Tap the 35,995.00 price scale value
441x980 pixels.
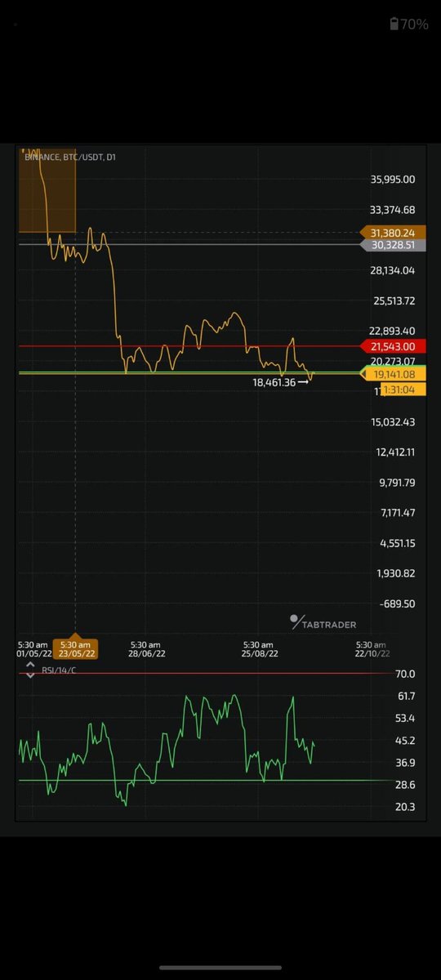click(393, 180)
